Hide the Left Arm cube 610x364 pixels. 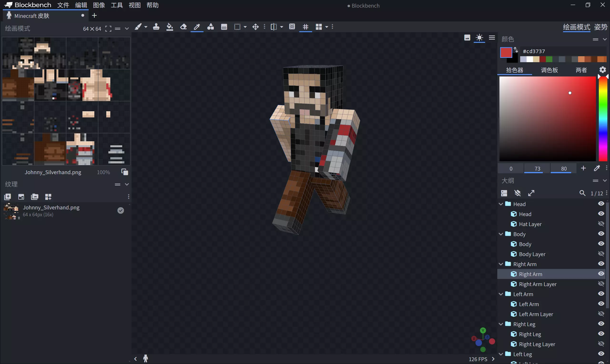click(601, 304)
